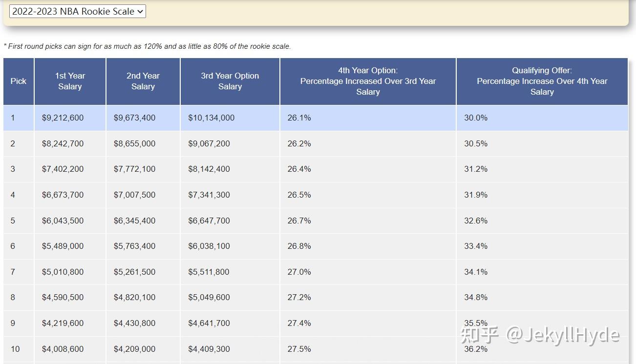636x364 pixels.
Task: Select the $7,341,300 salary cell
Action: pos(230,195)
